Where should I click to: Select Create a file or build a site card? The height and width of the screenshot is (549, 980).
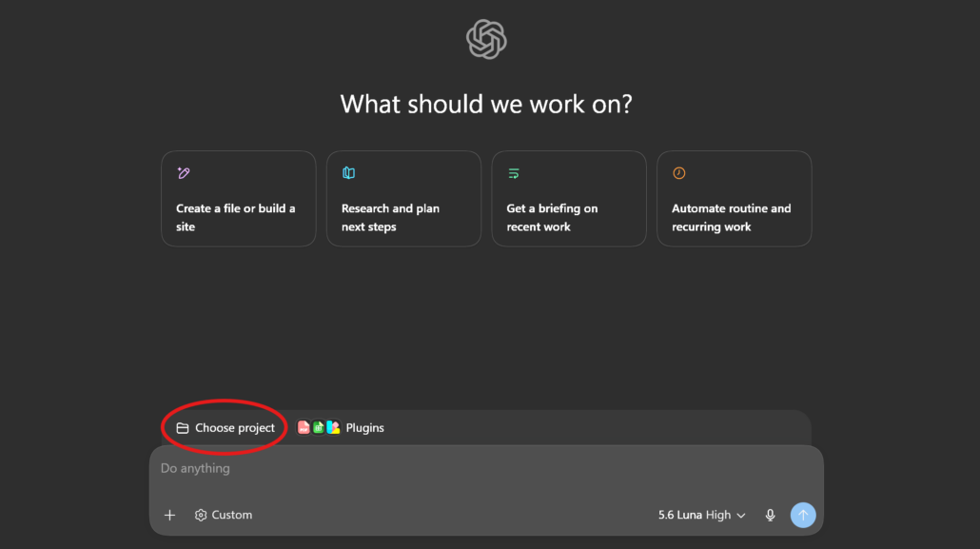[239, 198]
